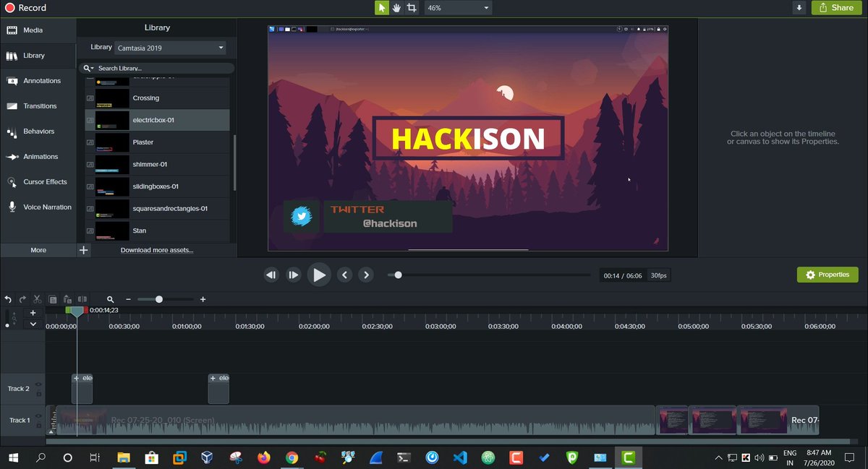The height and width of the screenshot is (469, 868).
Task: Click the Cut scissors icon
Action: tap(37, 299)
